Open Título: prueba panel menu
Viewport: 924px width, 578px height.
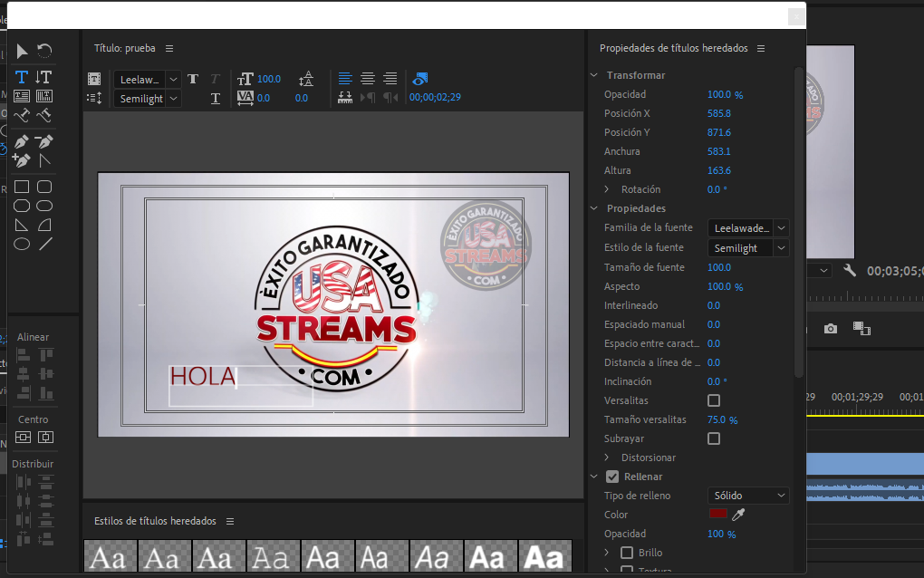(169, 48)
